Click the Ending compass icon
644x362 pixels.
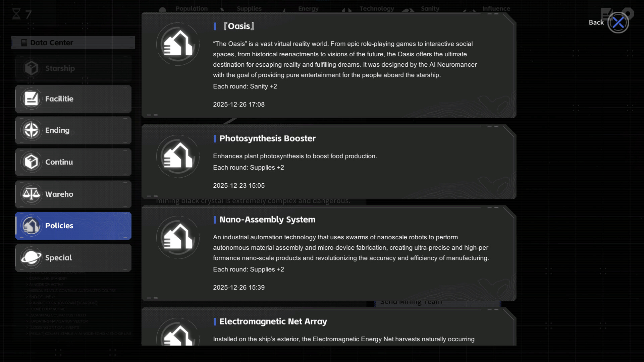pos(31,130)
